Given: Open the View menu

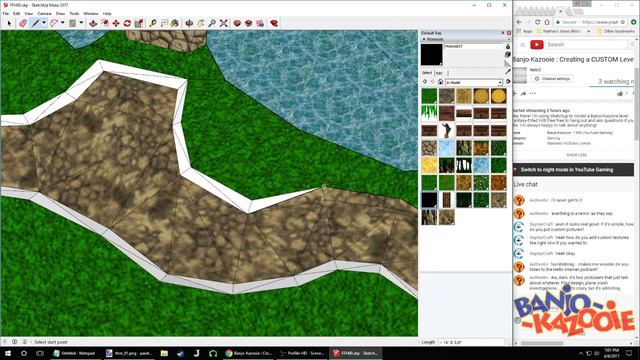Looking at the screenshot, I should pos(29,13).
